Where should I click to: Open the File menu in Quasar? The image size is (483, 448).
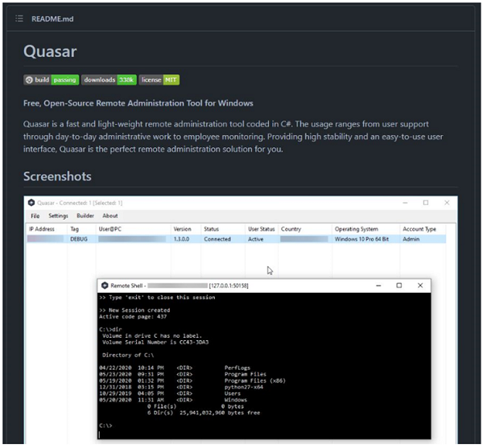(35, 216)
